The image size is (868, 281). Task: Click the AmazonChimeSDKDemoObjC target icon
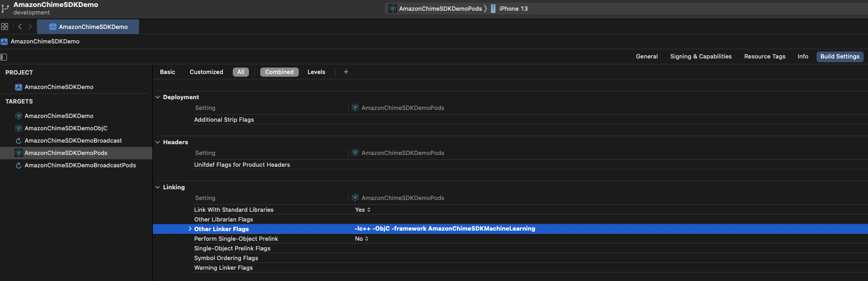pos(18,128)
